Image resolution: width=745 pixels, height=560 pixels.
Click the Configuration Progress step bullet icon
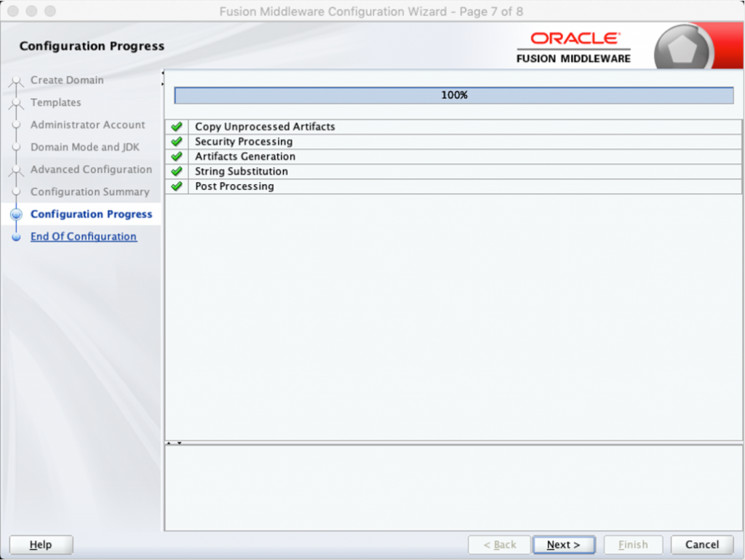(x=16, y=215)
